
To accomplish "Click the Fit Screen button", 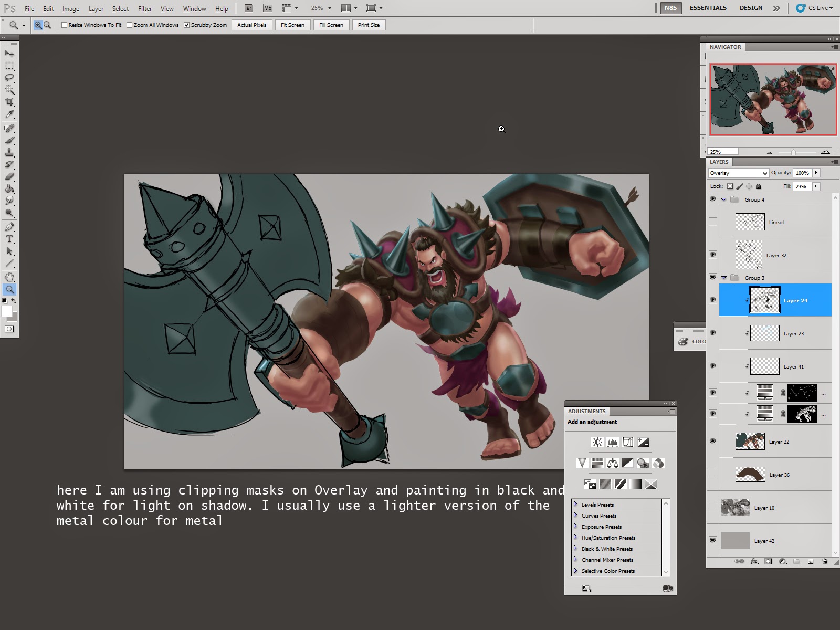I will [292, 25].
